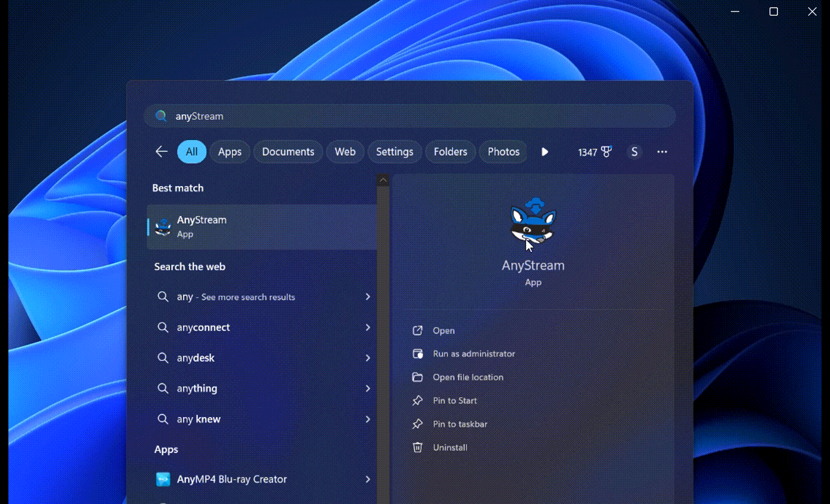This screenshot has width=830, height=504.
Task: Click the results list vertical scrollbar track
Action: pyautogui.click(x=383, y=344)
